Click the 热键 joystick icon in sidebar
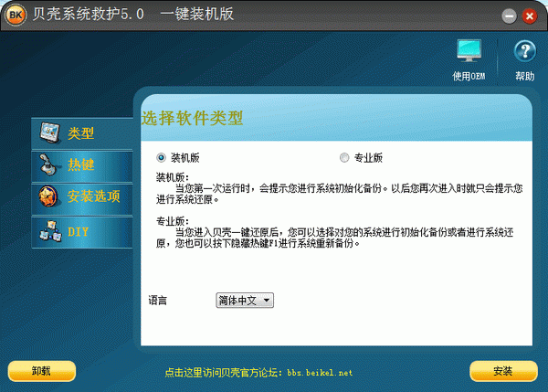The image size is (548, 392). [47, 164]
